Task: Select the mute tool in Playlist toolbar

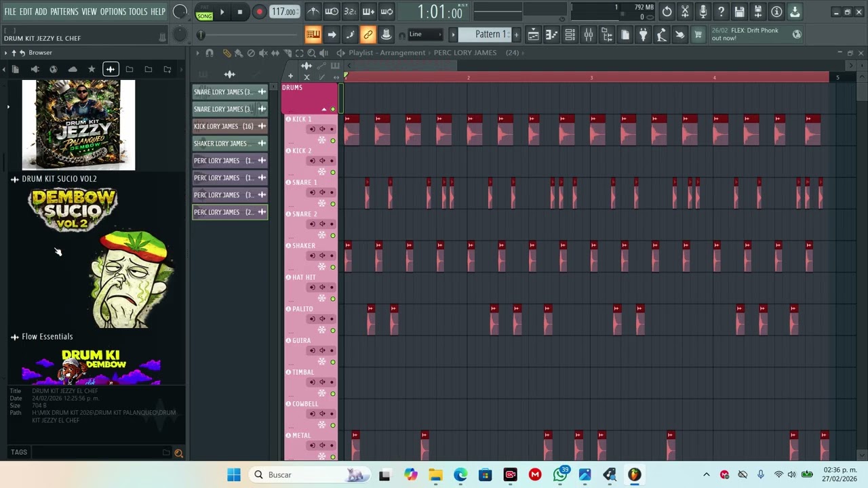Action: click(263, 53)
